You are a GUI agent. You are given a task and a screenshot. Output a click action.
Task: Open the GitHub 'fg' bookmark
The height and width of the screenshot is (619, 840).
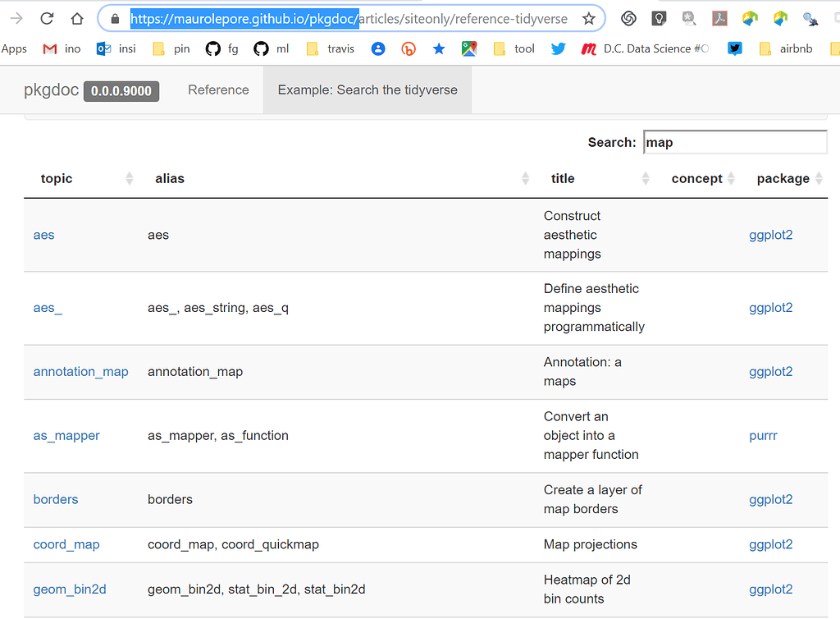point(221,48)
